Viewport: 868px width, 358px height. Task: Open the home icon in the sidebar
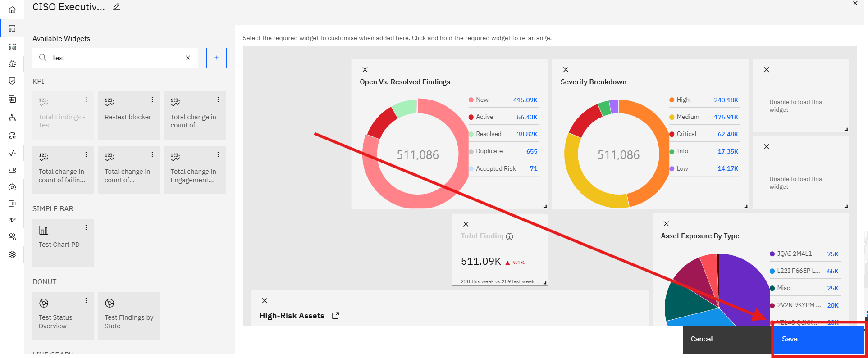click(12, 9)
